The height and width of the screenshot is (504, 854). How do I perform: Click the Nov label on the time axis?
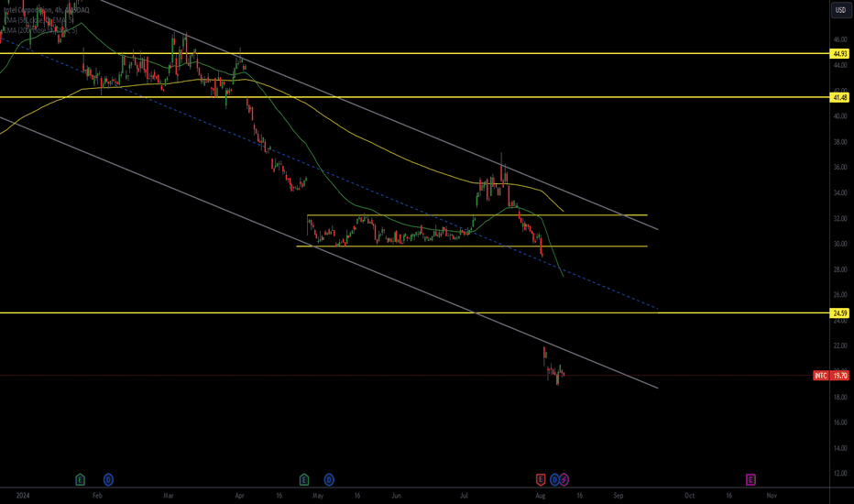tap(772, 496)
